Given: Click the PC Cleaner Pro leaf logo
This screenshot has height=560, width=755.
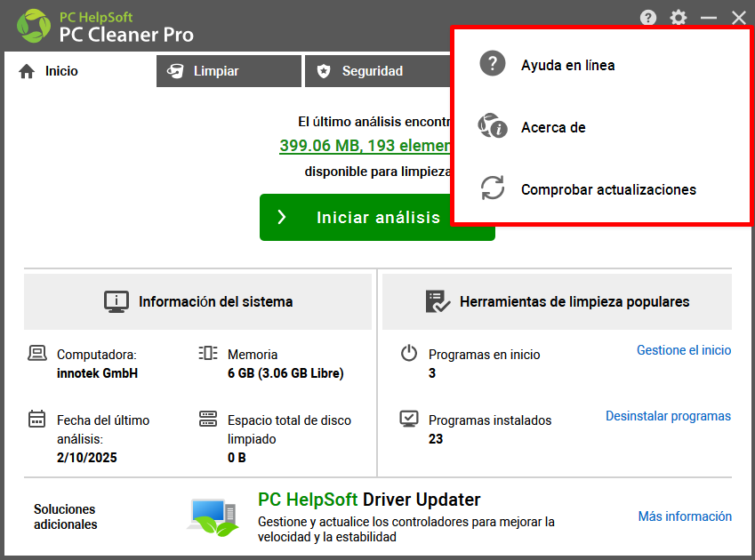Looking at the screenshot, I should click(33, 26).
